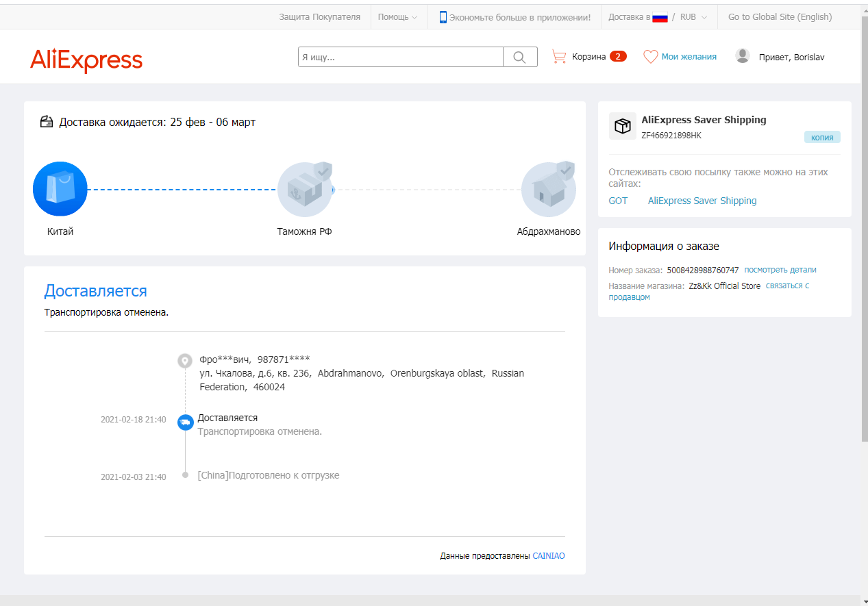Expand the Помощь help dropdown
Image resolution: width=868 pixels, height=606 pixels.
[x=397, y=17]
